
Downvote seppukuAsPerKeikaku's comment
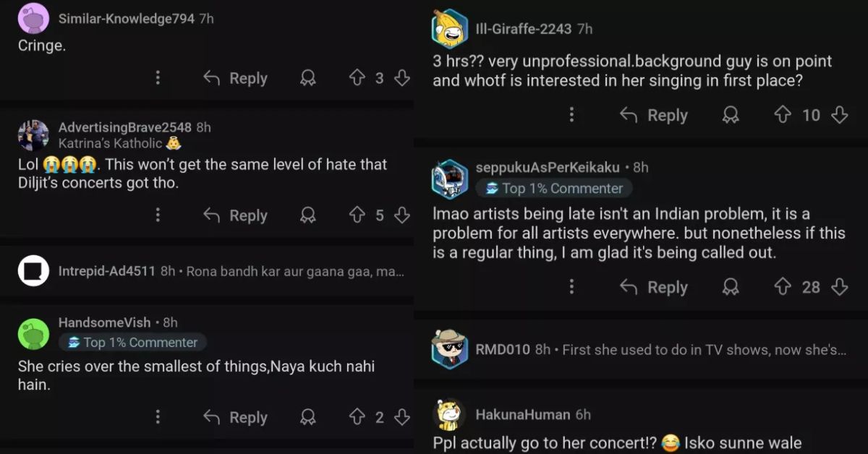(839, 287)
